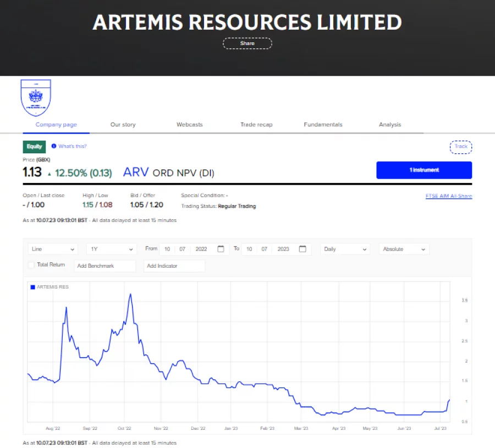Open the FTSE AIM All-Share link
495x448 pixels.
point(449,196)
